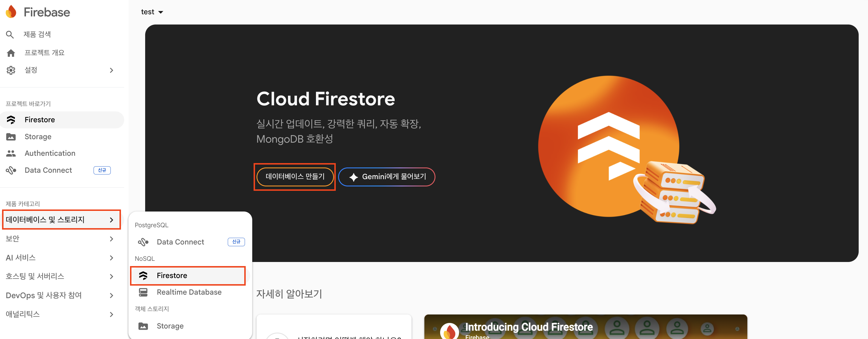Click the settings gear icon
The width and height of the screenshot is (868, 339).
click(11, 70)
